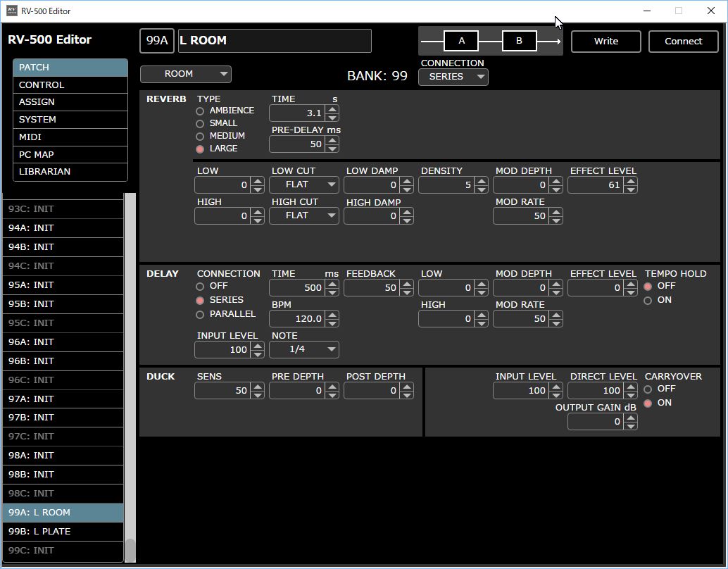The image size is (728, 569).
Task: Open the SYSTEM page
Action: [x=70, y=120]
